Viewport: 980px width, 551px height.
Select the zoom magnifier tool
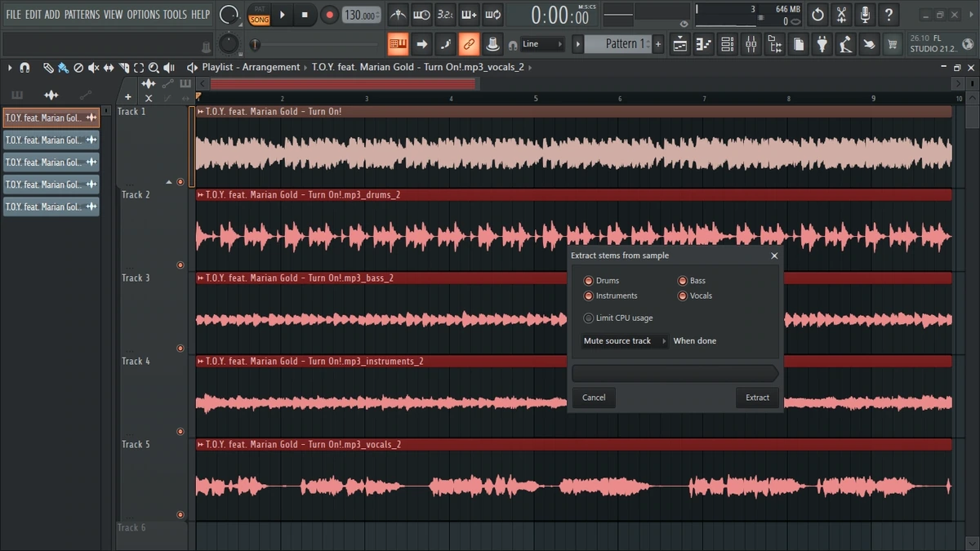point(154,68)
